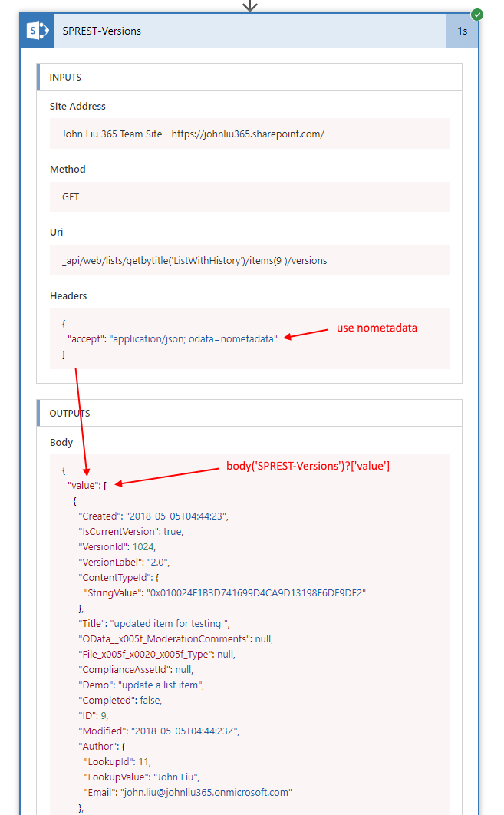The image size is (504, 815).
Task: Click the flow connector arrow above the action
Action: point(249,5)
